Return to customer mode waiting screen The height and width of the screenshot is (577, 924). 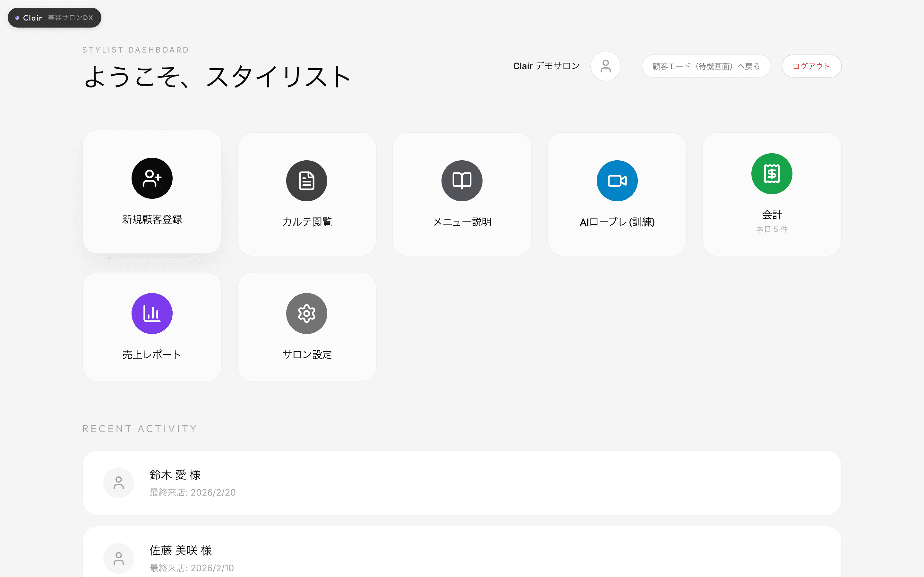(x=706, y=66)
